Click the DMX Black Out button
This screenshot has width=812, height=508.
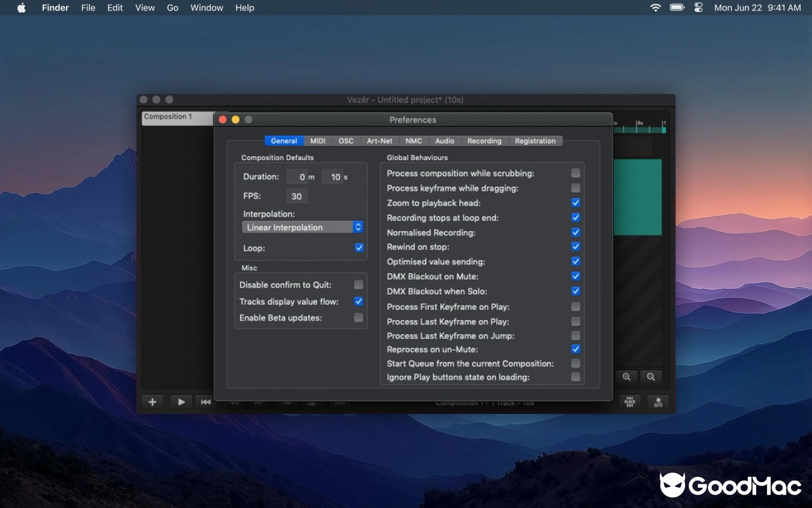630,402
